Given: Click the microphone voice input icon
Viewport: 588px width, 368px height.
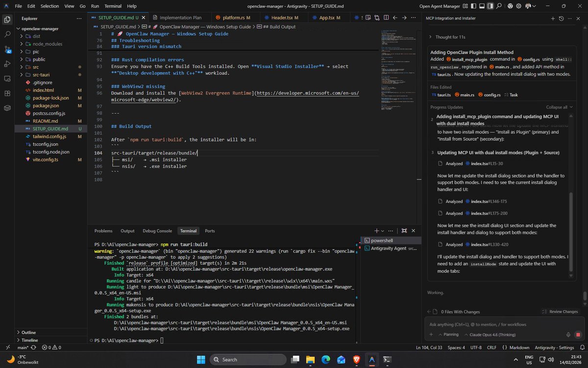Looking at the screenshot, I should coord(568,335).
